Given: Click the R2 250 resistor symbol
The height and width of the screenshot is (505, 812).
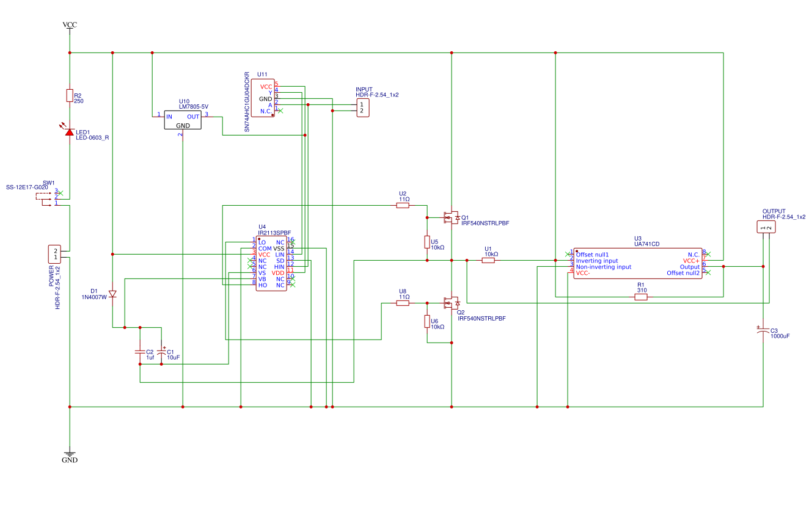Looking at the screenshot, I should tap(70, 96).
